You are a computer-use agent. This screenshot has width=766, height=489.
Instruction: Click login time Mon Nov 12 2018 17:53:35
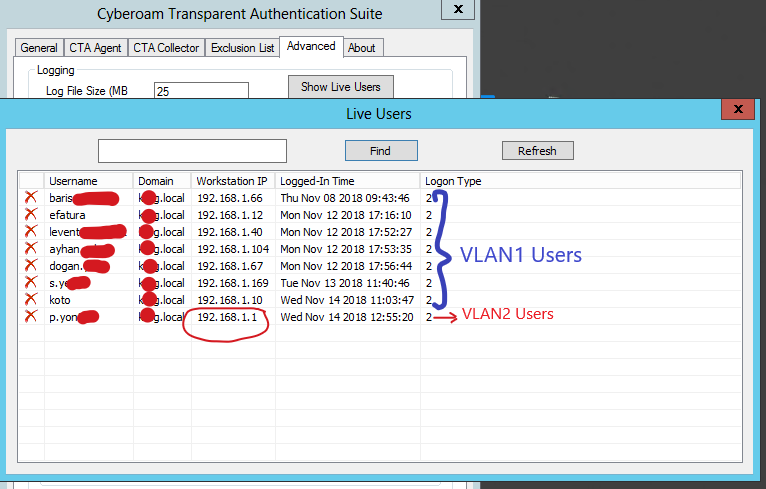pyautogui.click(x=346, y=249)
